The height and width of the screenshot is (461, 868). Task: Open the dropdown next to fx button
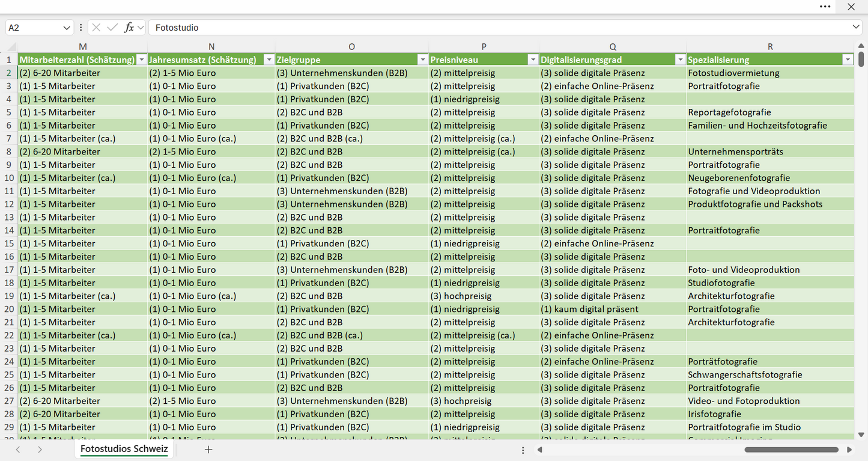tap(141, 28)
